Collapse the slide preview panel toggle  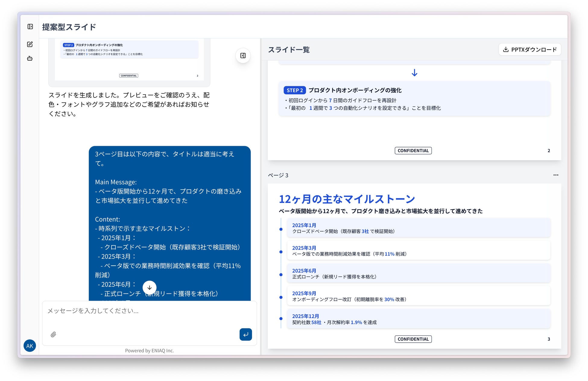click(243, 56)
